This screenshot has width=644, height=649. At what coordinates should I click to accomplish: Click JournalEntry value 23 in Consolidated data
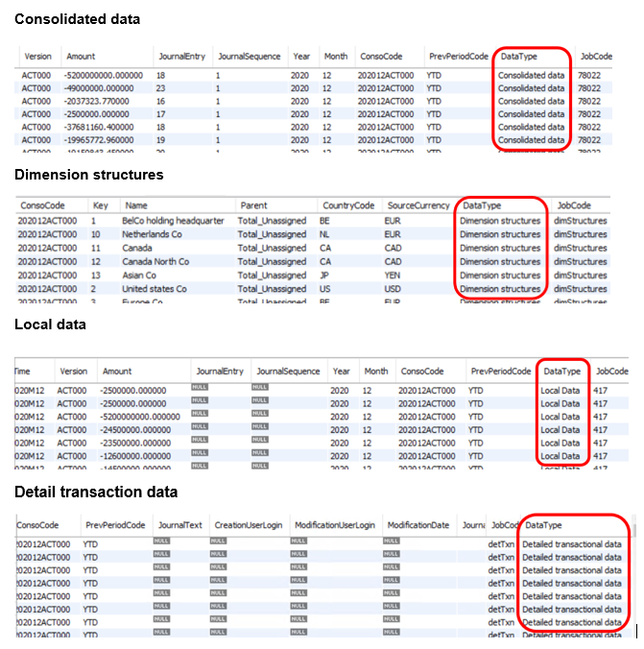[160, 88]
